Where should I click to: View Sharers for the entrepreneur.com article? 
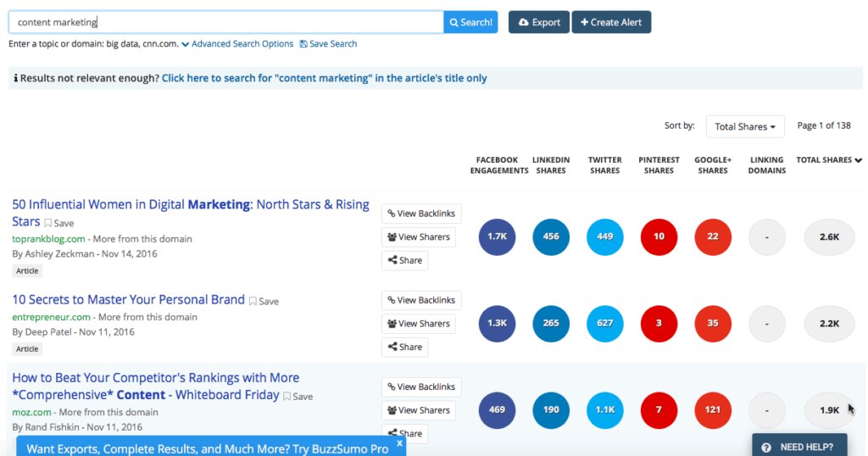(419, 324)
